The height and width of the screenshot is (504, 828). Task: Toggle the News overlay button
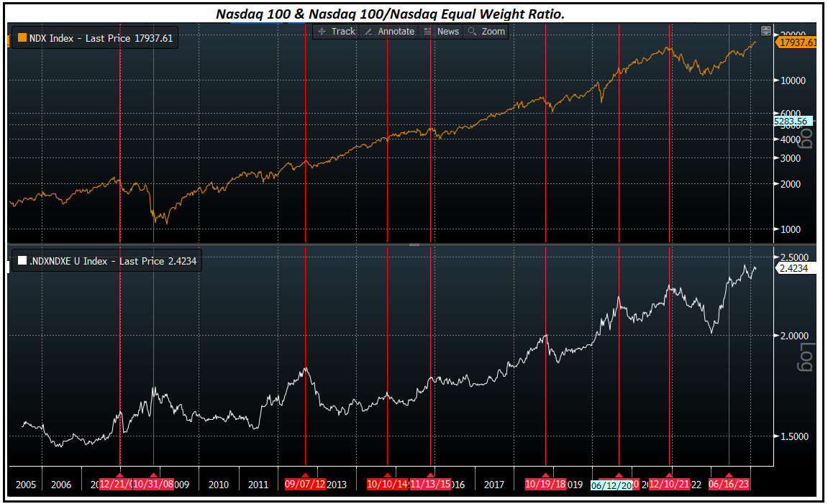(442, 32)
